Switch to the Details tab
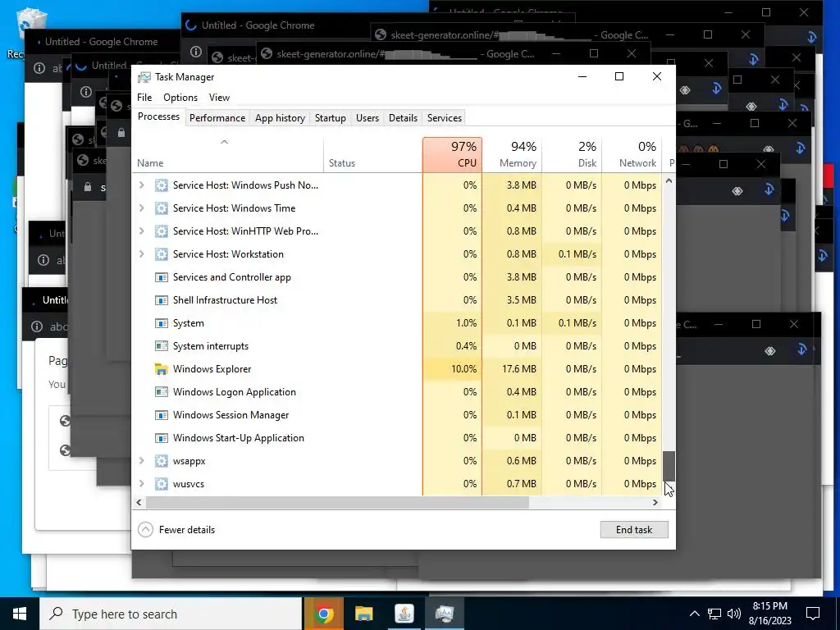Viewport: 840px width, 630px height. (403, 118)
